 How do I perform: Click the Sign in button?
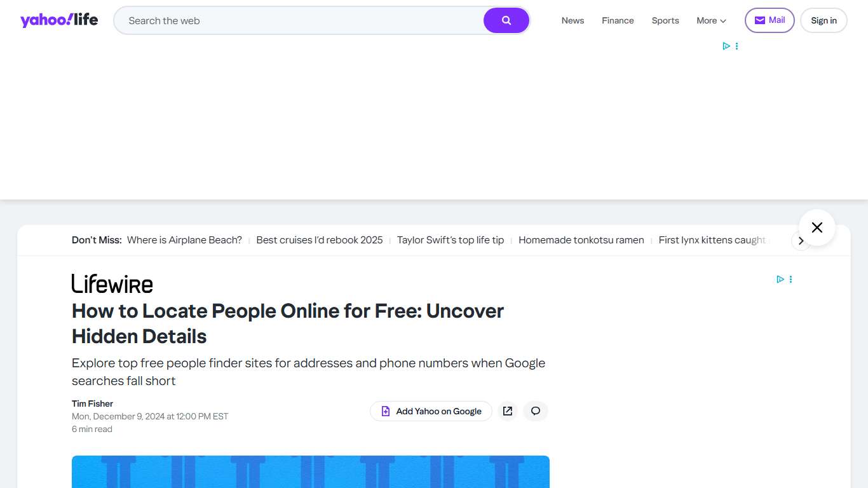[x=824, y=20]
